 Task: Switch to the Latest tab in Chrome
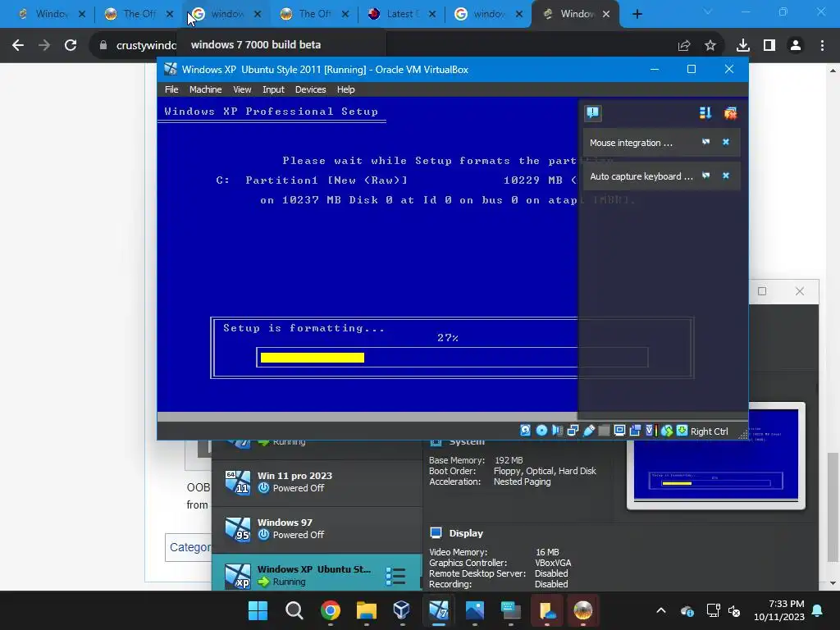coord(400,14)
